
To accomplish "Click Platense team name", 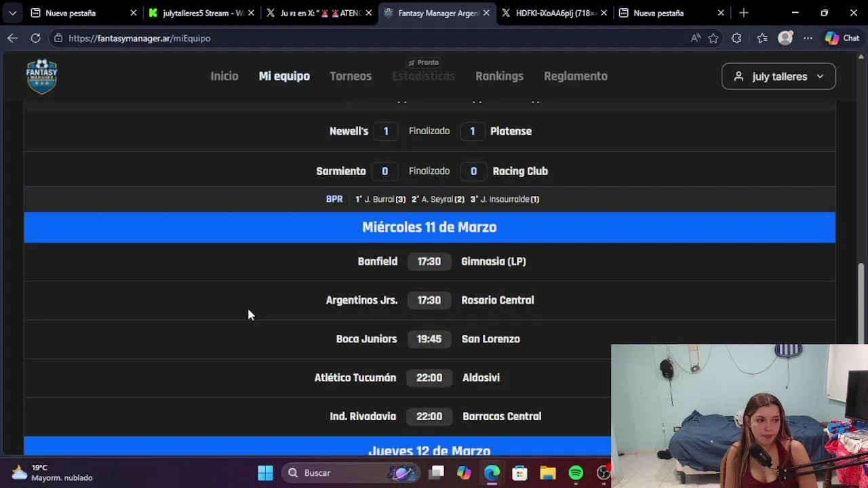I will (511, 131).
